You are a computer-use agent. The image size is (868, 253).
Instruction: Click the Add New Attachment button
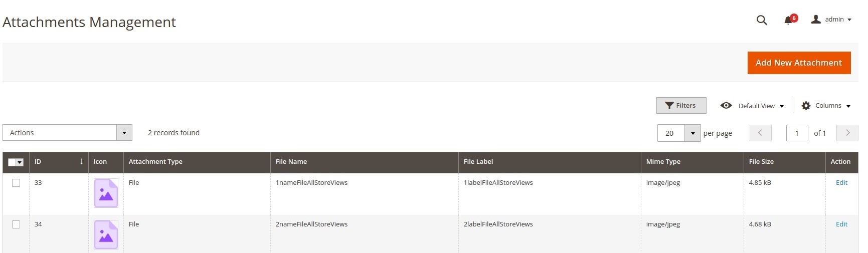[x=798, y=63]
